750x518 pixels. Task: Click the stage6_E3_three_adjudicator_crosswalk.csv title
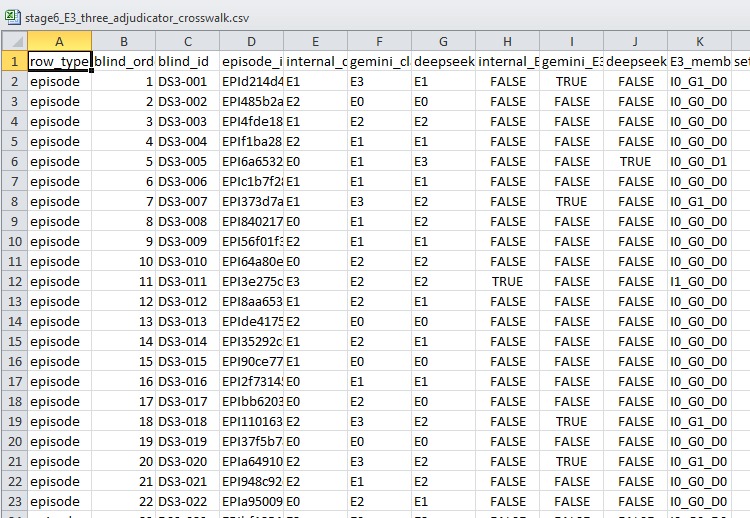click(x=137, y=18)
